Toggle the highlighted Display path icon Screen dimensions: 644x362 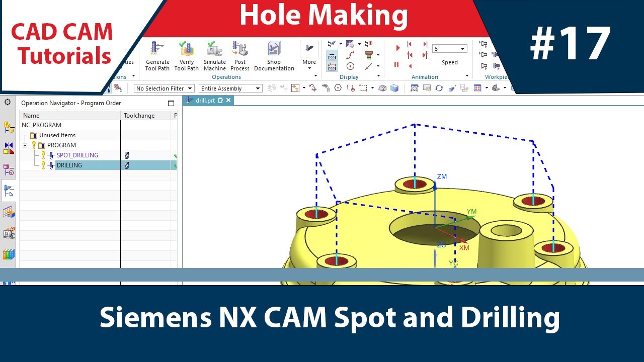pos(332,56)
